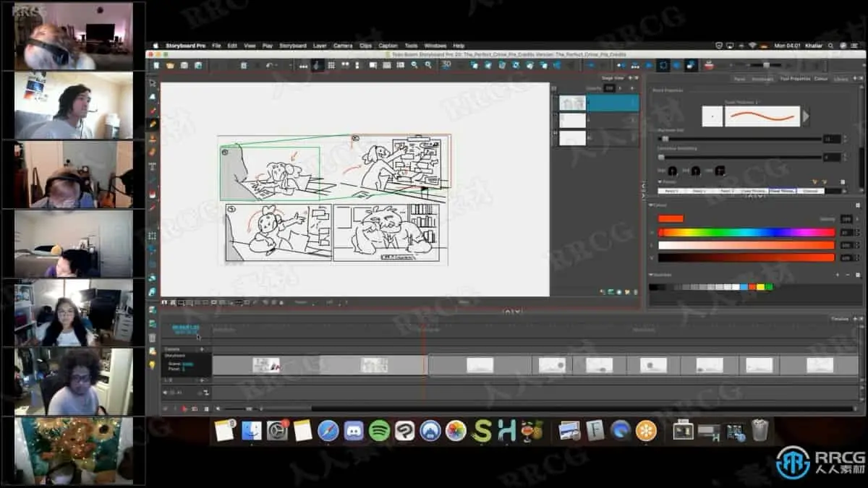Image resolution: width=868 pixels, height=488 pixels.
Task: Collapse the Presets section triangle
Action: tap(659, 182)
